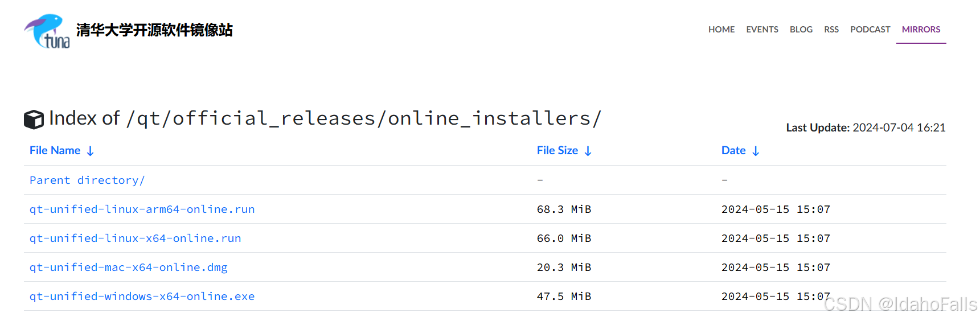The height and width of the screenshot is (321, 980).
Task: Go to the EVENTS page
Action: pos(762,30)
